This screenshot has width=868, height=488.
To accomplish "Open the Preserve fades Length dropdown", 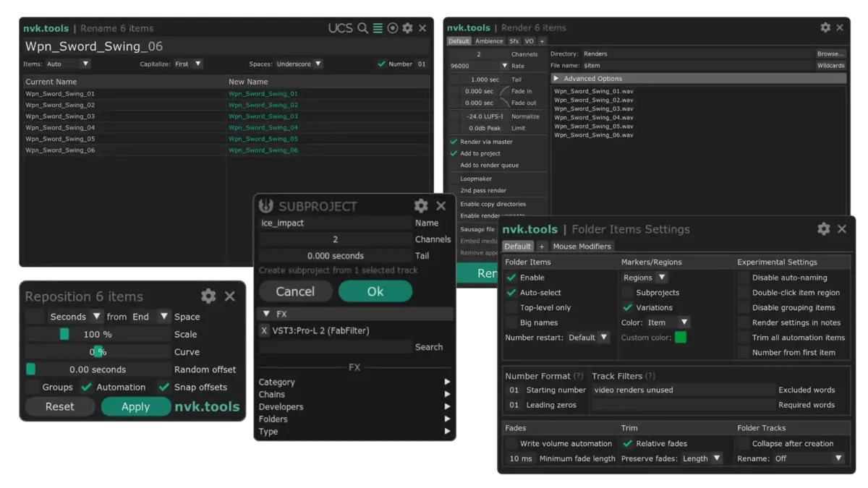I will 702,458.
